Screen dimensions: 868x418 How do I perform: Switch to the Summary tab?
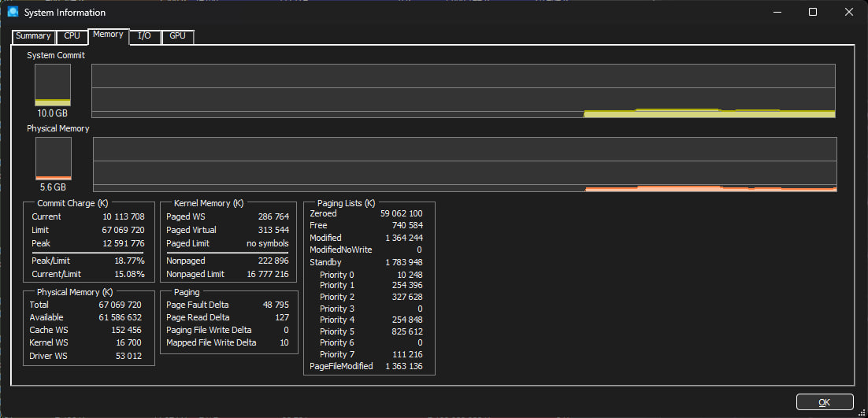(x=33, y=36)
